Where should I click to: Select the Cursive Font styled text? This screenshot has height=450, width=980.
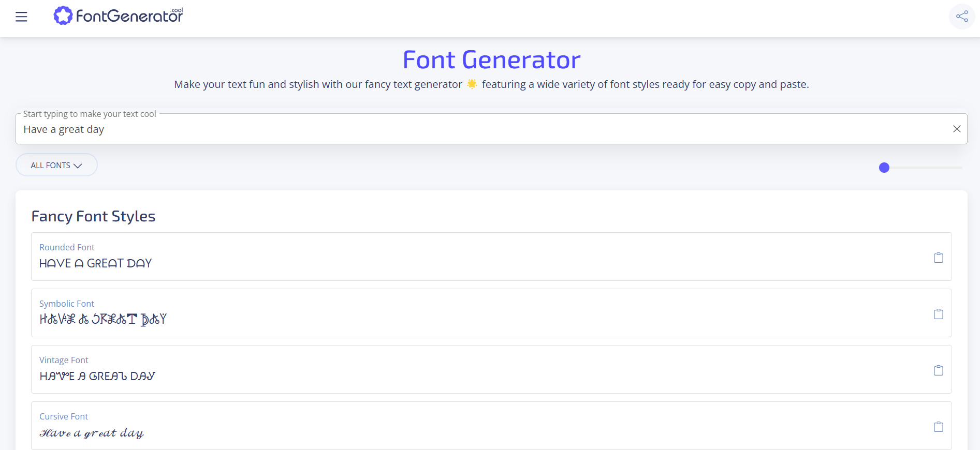92,433
